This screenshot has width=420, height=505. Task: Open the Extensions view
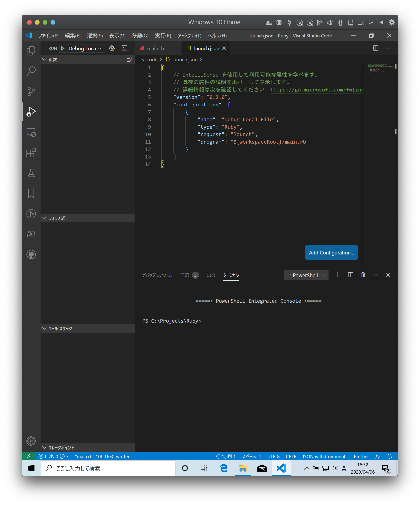pos(31,153)
